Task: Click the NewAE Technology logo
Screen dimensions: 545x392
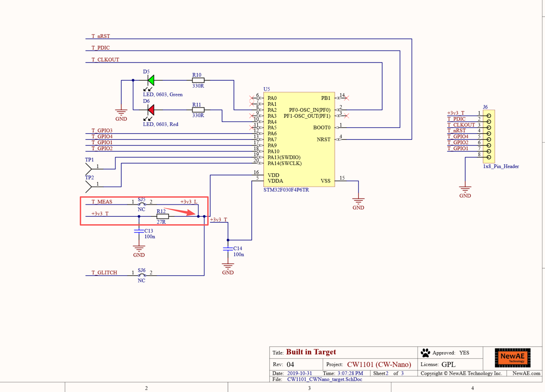Action: point(512,358)
